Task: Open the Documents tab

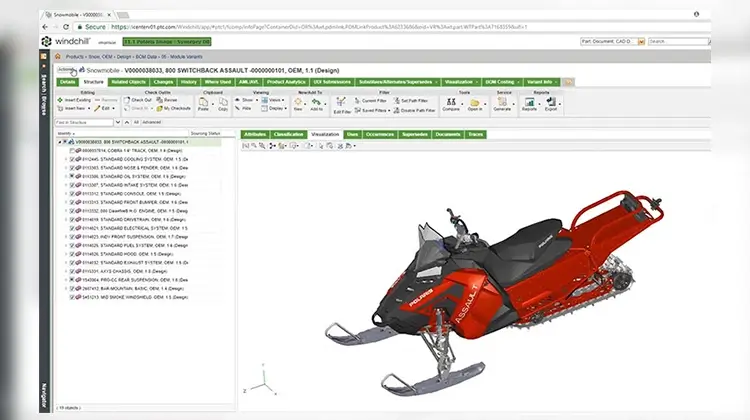Action: click(448, 134)
